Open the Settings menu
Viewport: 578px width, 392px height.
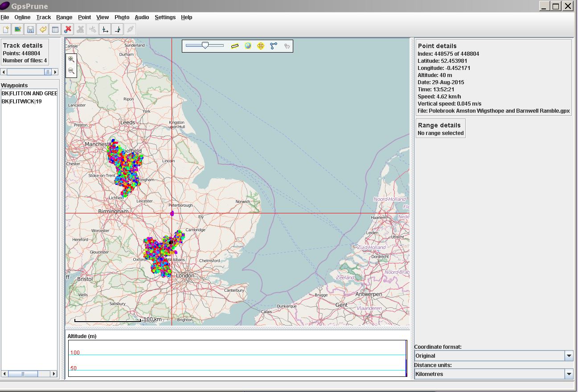click(165, 17)
